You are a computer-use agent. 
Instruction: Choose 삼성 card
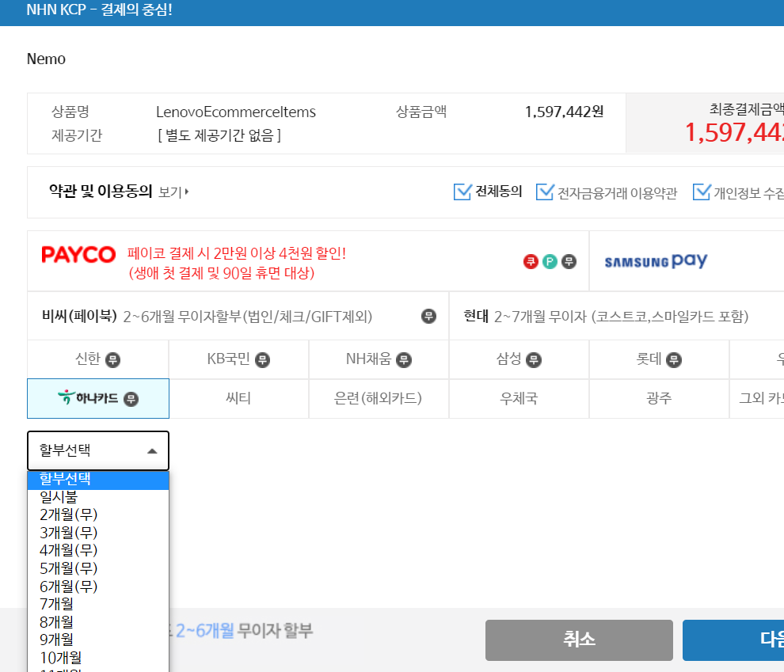[519, 359]
